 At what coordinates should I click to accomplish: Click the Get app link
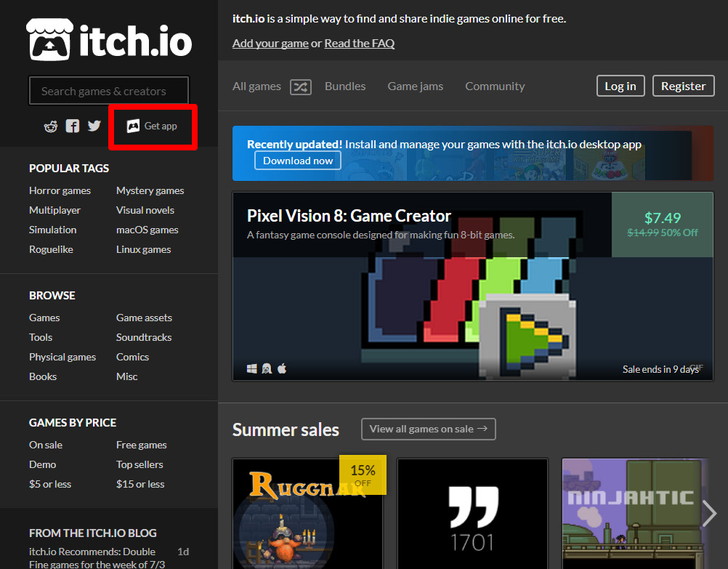[x=152, y=126]
